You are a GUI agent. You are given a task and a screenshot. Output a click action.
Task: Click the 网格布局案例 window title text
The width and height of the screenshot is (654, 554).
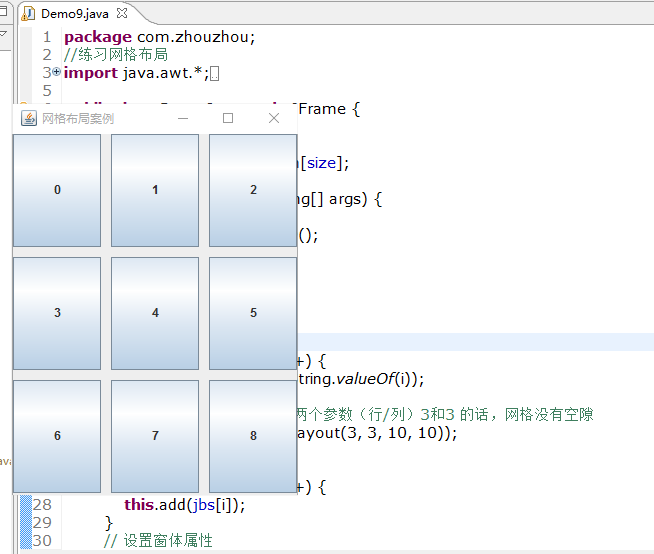pyautogui.click(x=78, y=119)
